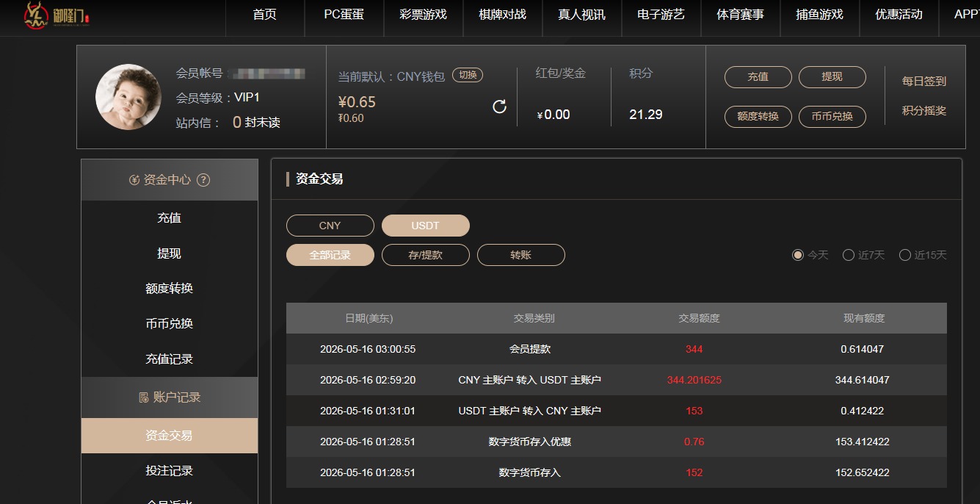This screenshot has height=504, width=980.
Task: Select the 近15天 radio button
Action: [x=905, y=255]
